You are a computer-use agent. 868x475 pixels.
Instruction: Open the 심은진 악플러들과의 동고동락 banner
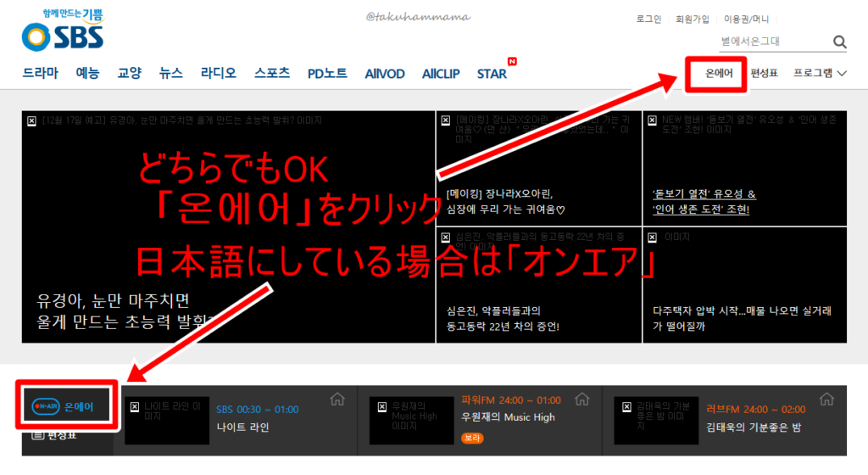tap(538, 285)
